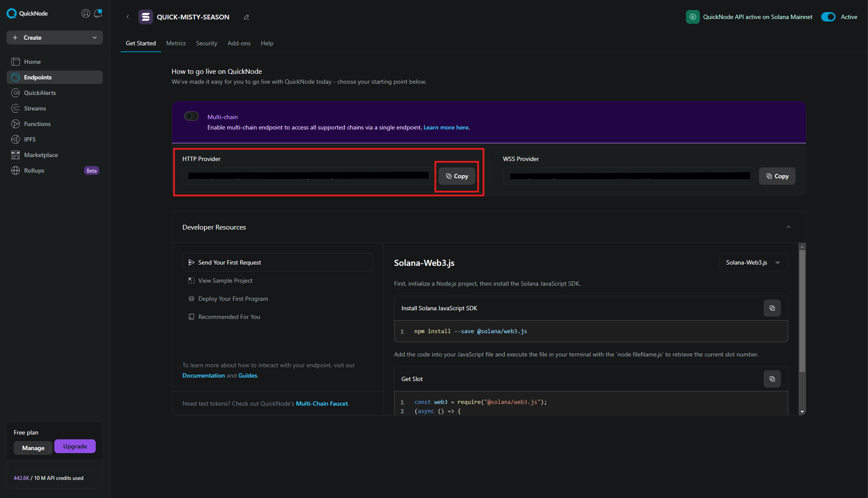Collapse the Developer Resources section

tap(789, 227)
